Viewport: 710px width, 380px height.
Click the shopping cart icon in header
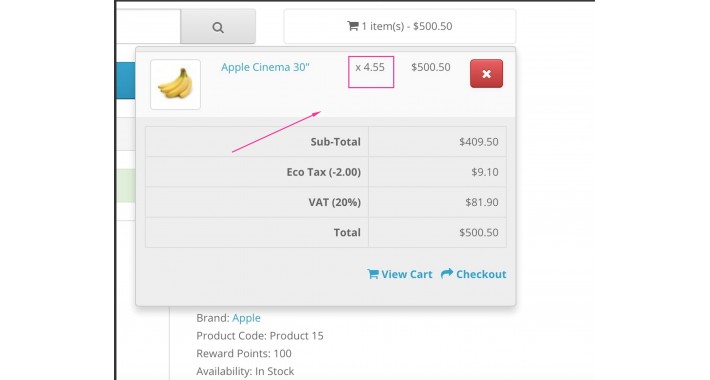coord(353,26)
